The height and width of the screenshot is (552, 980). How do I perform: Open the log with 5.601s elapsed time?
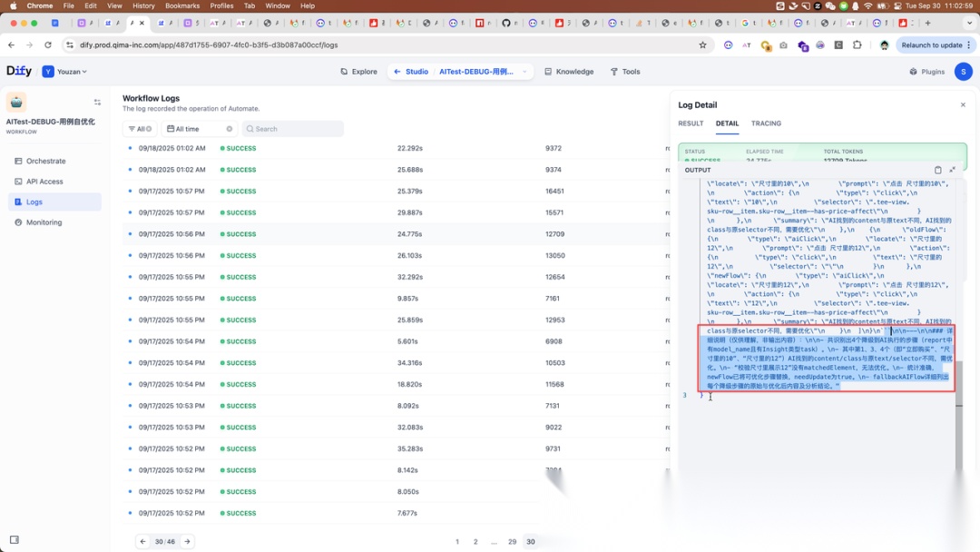(x=397, y=341)
